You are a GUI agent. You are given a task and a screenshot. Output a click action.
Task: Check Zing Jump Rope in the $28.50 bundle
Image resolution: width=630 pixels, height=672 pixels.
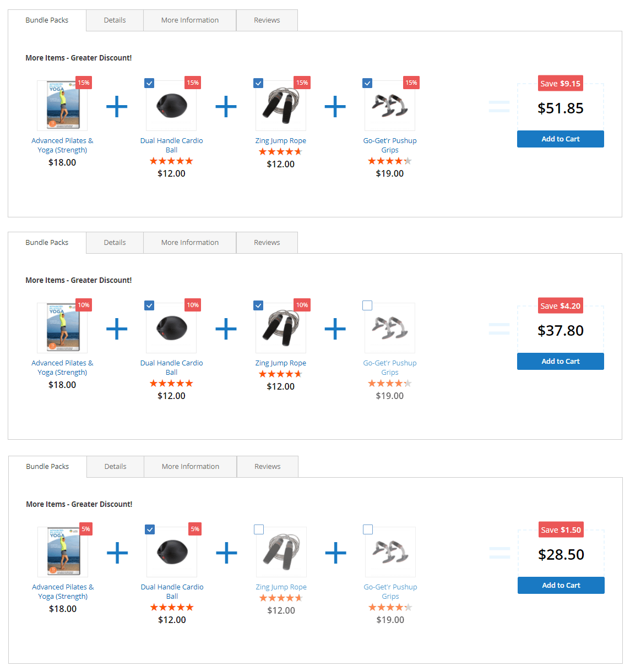[259, 529]
